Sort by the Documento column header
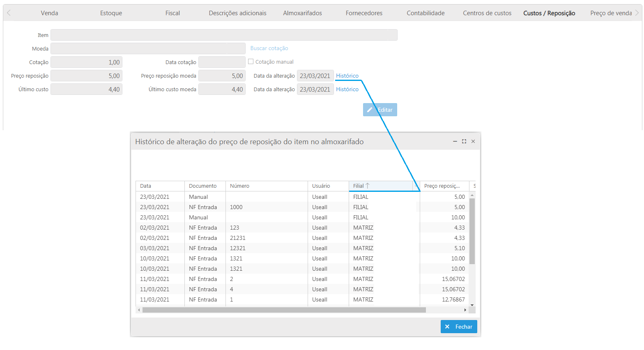The image size is (644, 350). pos(205,186)
